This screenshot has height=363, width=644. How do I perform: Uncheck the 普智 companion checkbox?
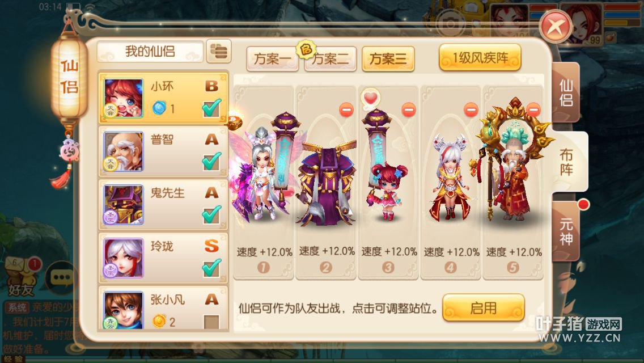click(x=211, y=161)
